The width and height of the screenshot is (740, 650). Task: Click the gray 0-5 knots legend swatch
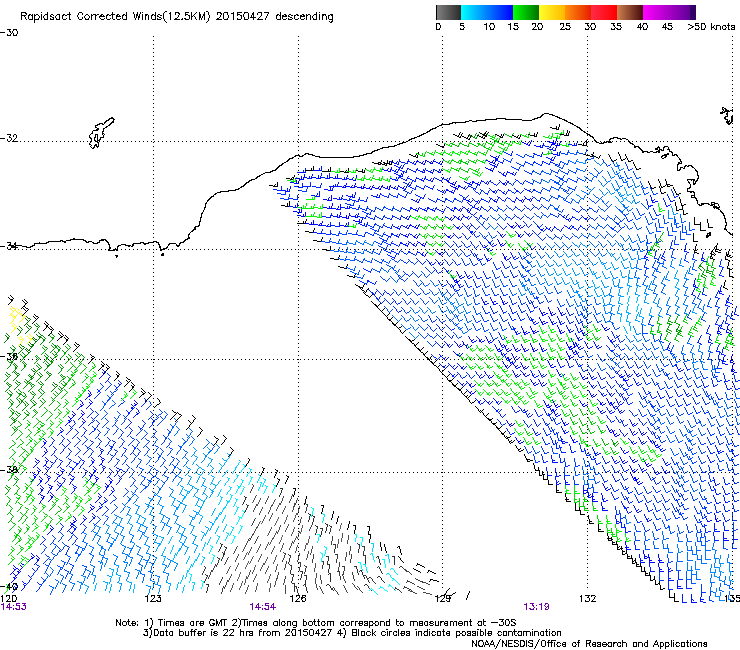448,12
